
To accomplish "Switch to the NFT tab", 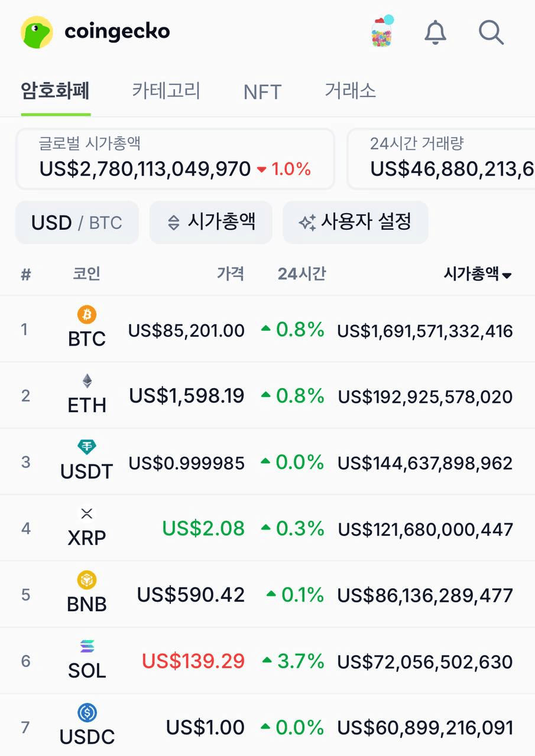I will click(x=262, y=92).
